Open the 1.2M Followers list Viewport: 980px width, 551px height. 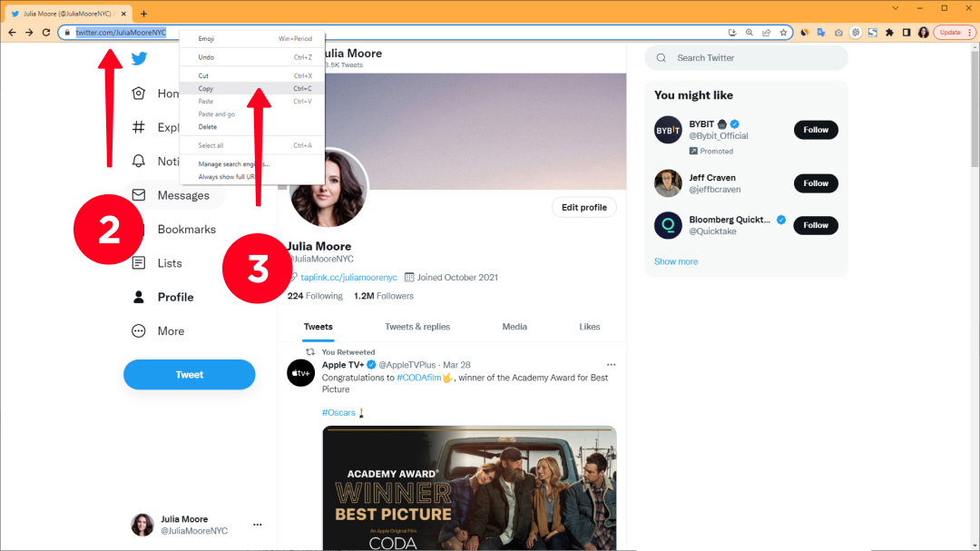(x=384, y=296)
